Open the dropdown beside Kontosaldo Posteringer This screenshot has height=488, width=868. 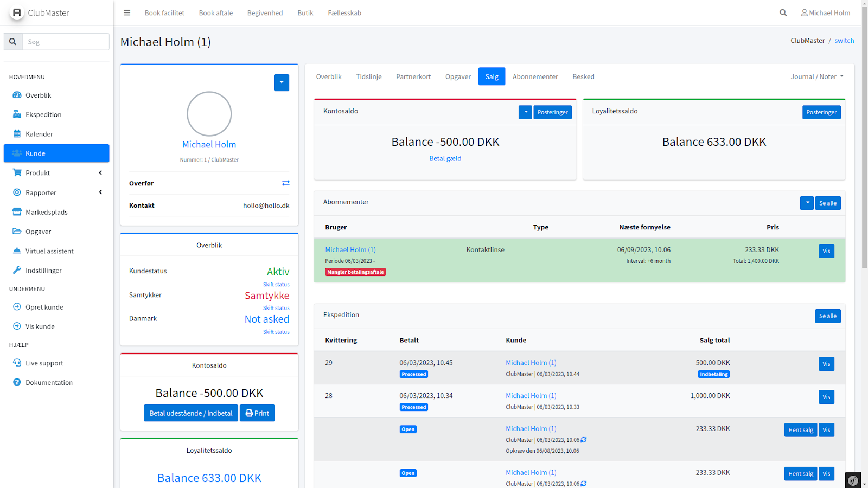525,112
